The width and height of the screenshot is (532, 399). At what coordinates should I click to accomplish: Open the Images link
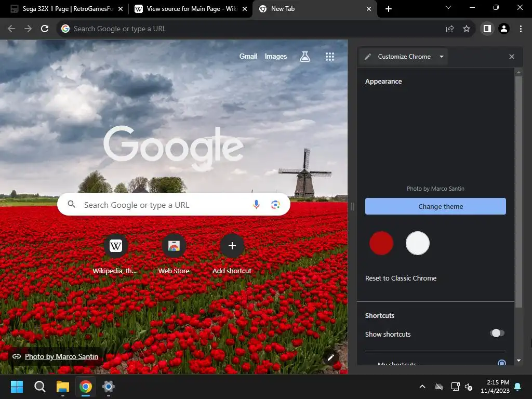point(275,56)
